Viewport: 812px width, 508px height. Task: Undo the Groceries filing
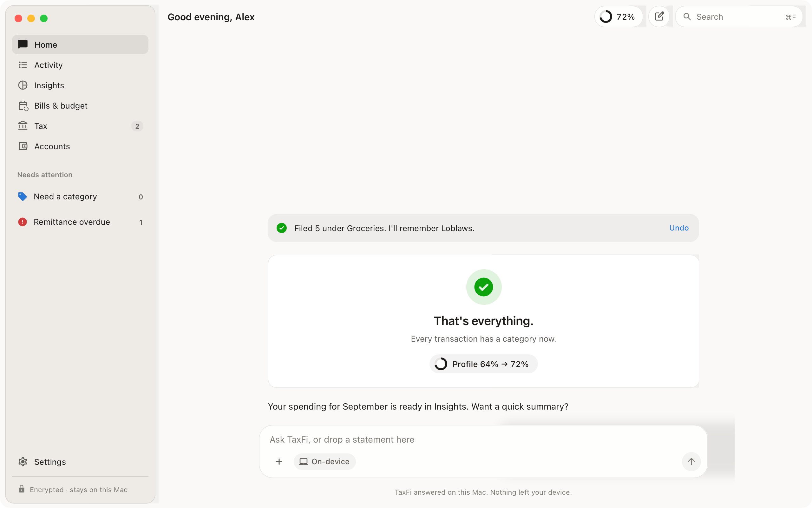pos(679,228)
